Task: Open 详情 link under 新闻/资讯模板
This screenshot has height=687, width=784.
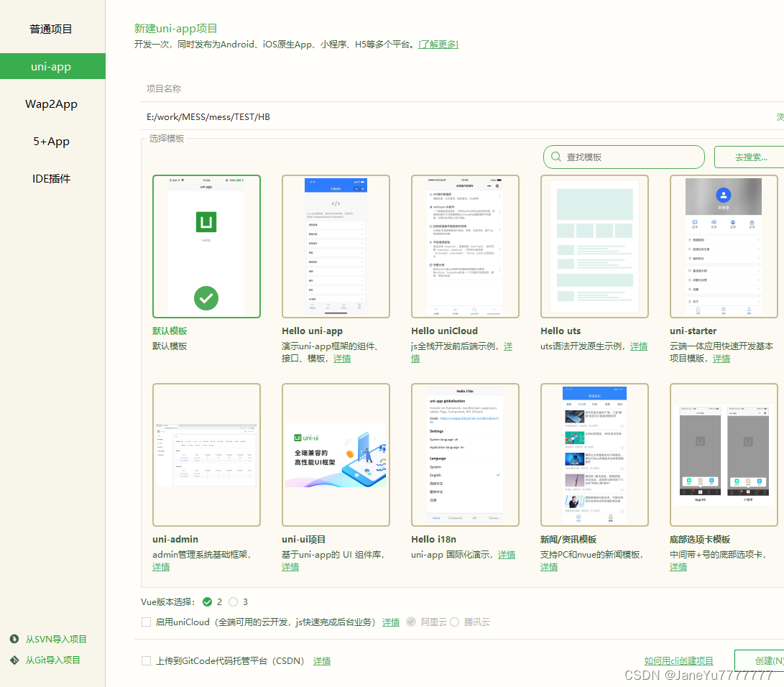Action: [x=549, y=567]
